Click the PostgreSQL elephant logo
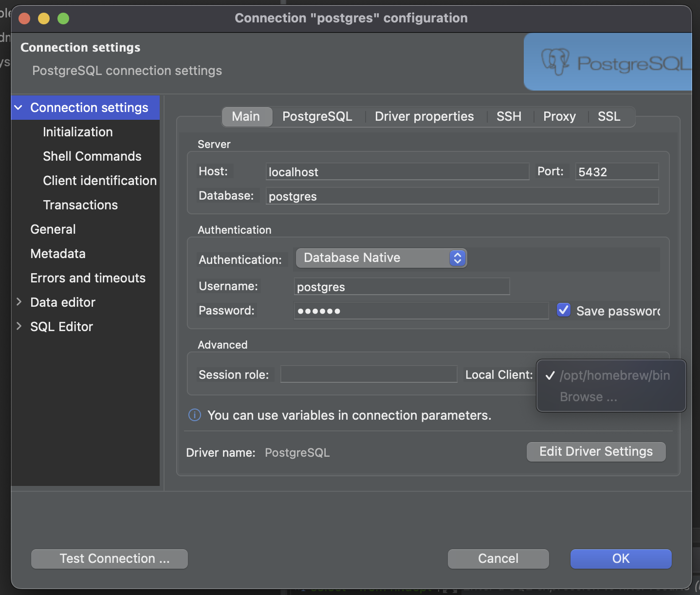700x595 pixels. [x=555, y=62]
